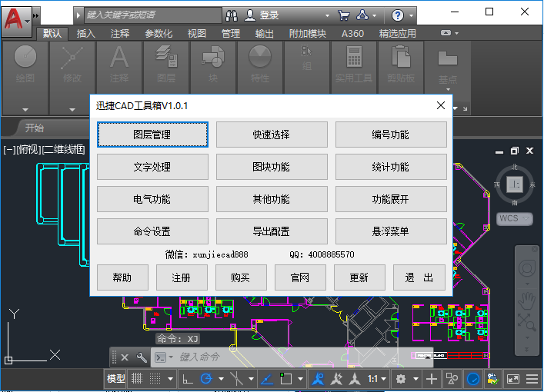Open the Autodesk Exchange shopping cart
This screenshot has height=392, width=544.
pos(343,15)
